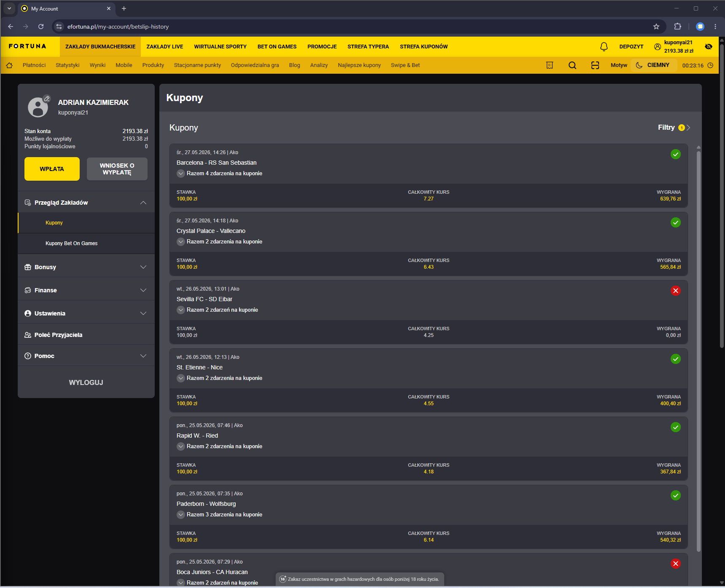Go to Fortuna home via house icon

[x=9, y=65]
